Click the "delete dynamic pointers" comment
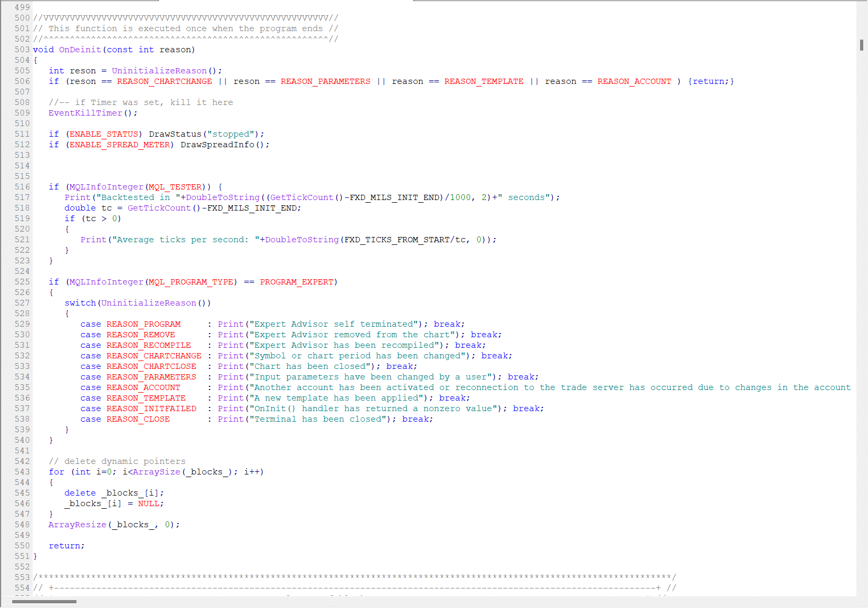The width and height of the screenshot is (868, 608). click(117, 461)
